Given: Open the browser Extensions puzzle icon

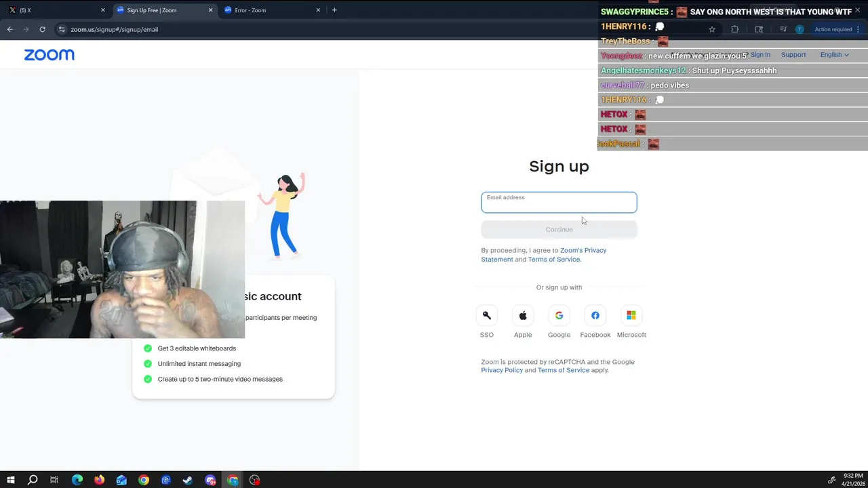Looking at the screenshot, I should tap(734, 29).
